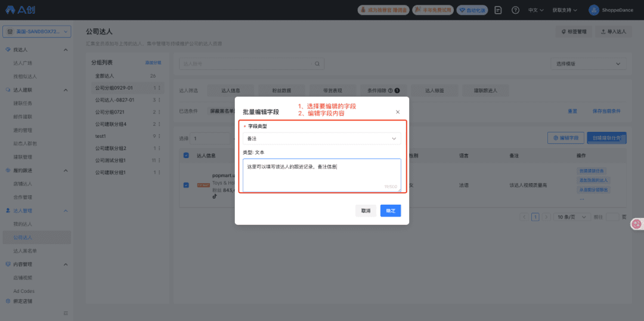The height and width of the screenshot is (321, 644).
Task: Collapse the 内容管理 sidebar section
Action: click(x=66, y=264)
